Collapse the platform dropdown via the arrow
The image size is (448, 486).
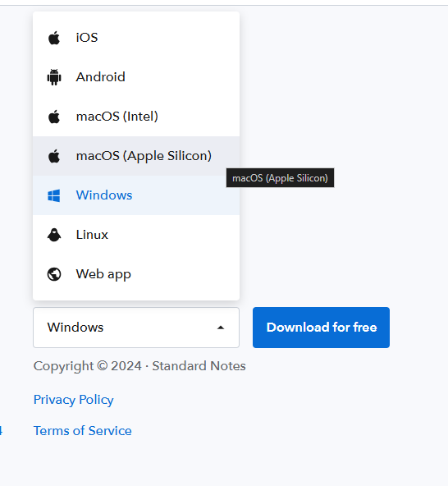(221, 328)
